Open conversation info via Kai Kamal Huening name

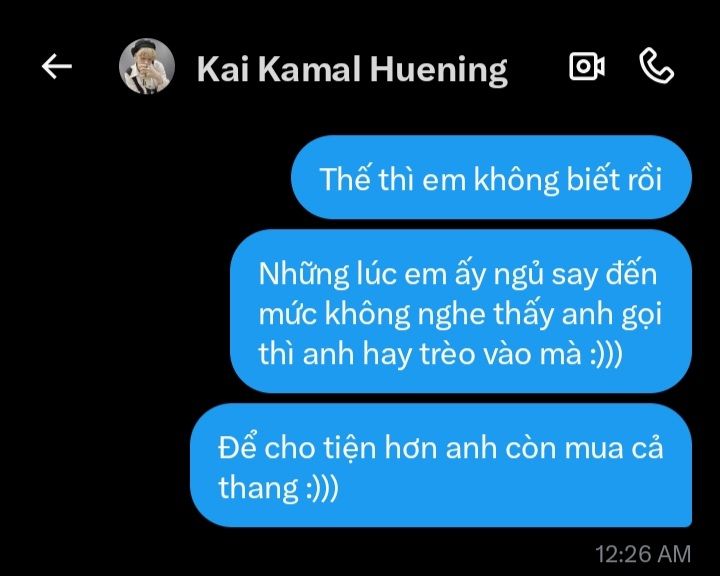click(x=352, y=69)
